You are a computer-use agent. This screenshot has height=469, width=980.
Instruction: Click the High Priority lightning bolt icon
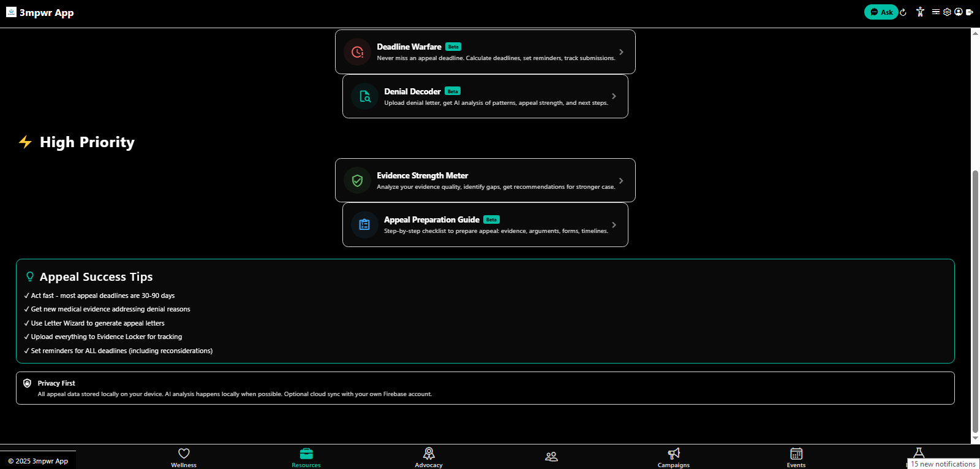tap(25, 142)
